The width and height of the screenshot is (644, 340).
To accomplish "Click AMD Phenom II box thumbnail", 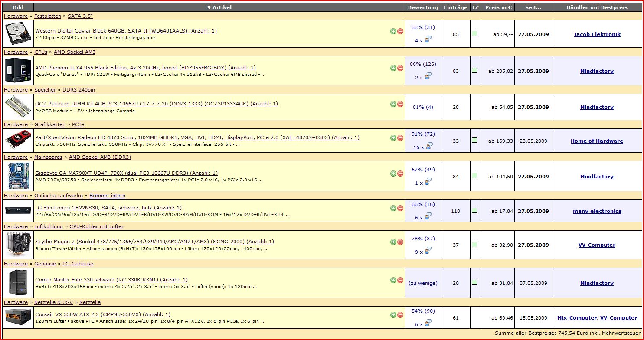I will [18, 70].
